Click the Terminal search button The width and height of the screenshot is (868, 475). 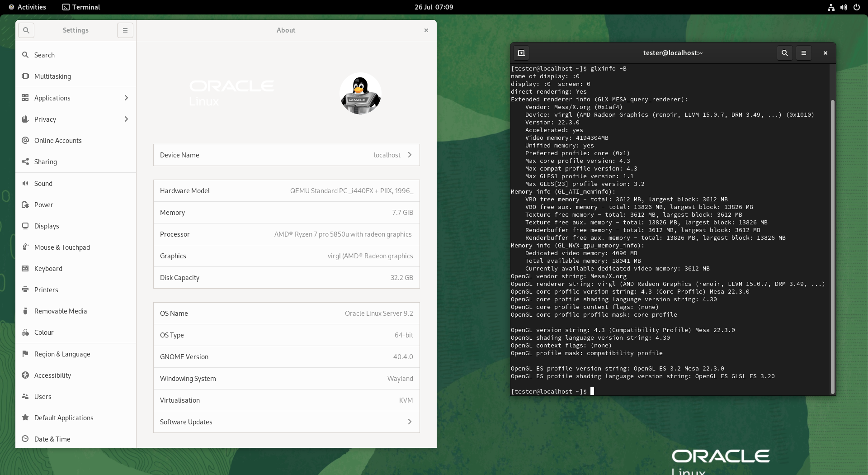coord(785,53)
